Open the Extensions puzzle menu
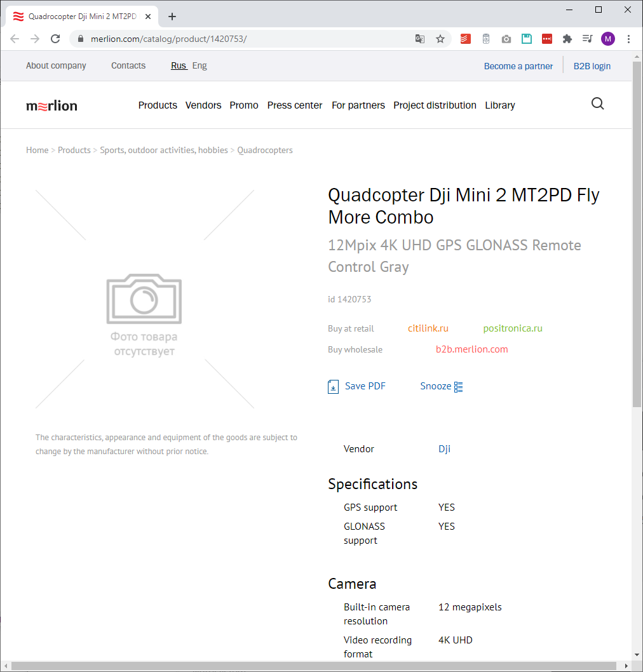 567,39
